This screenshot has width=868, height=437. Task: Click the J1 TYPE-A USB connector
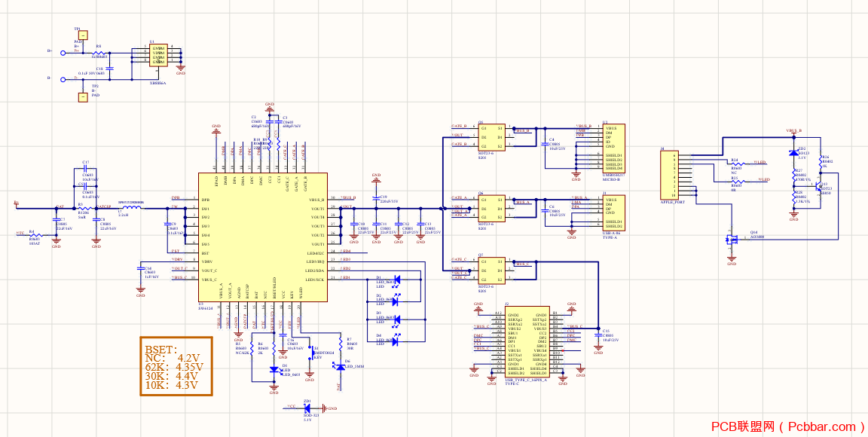point(613,213)
